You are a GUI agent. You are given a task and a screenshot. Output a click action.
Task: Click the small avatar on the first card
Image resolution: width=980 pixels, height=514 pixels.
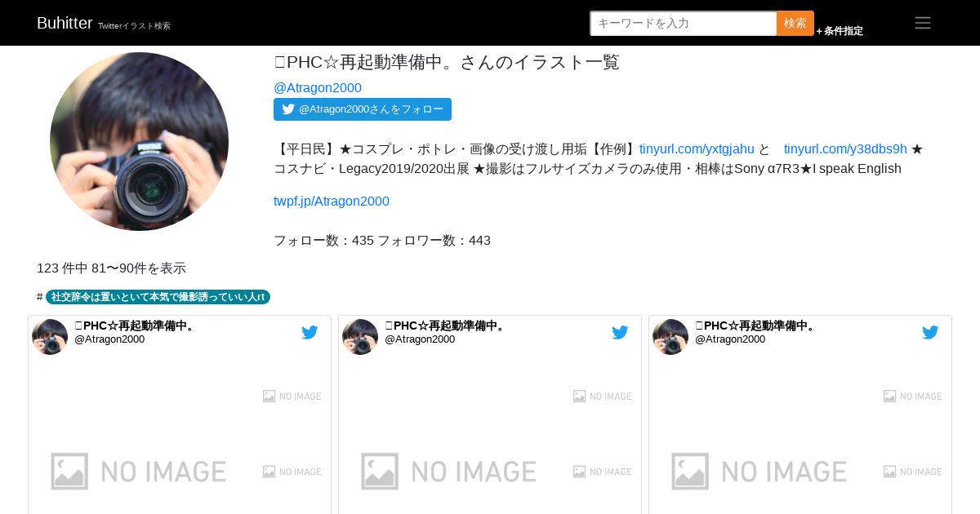click(50, 337)
